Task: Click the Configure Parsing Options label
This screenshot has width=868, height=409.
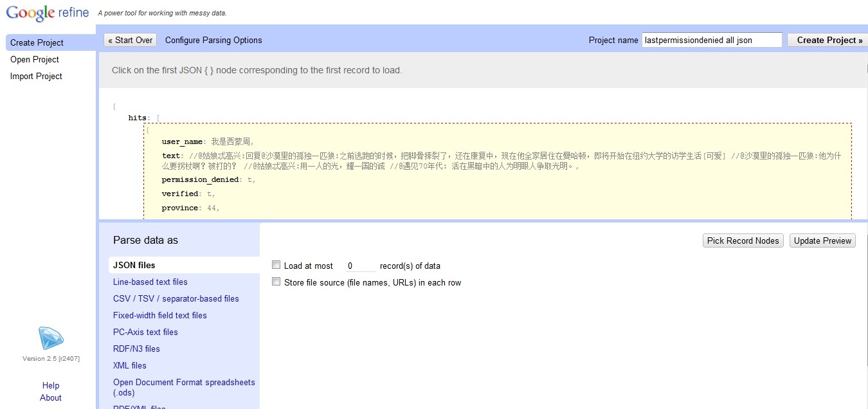Action: tap(213, 40)
